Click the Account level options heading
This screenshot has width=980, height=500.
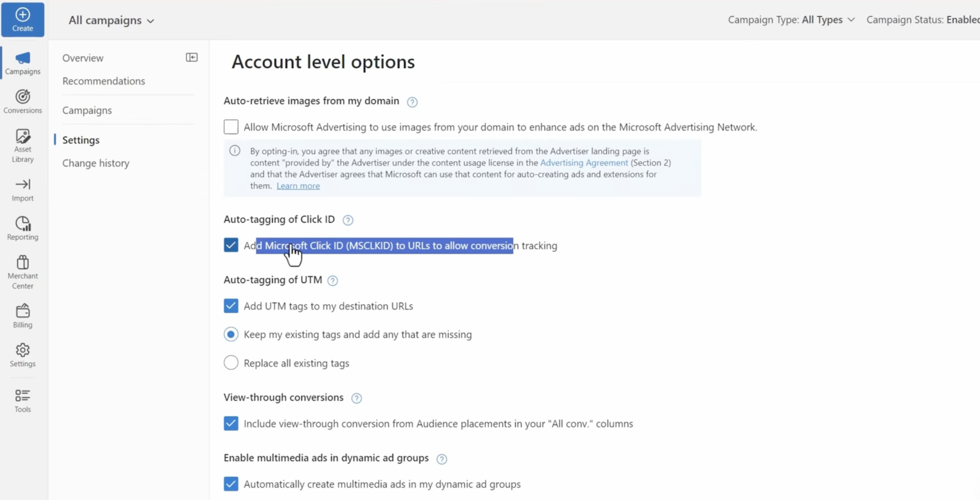click(x=323, y=62)
